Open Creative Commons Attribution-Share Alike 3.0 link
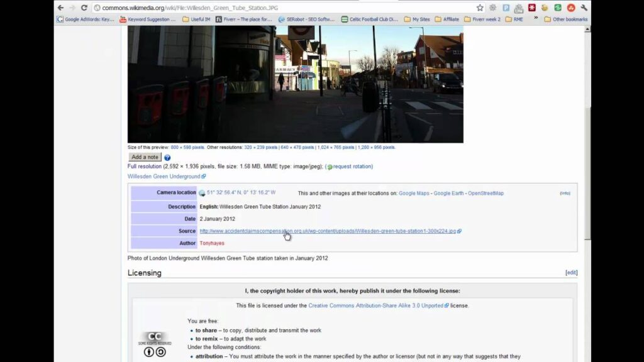The height and width of the screenshot is (362, 644). coord(376,306)
